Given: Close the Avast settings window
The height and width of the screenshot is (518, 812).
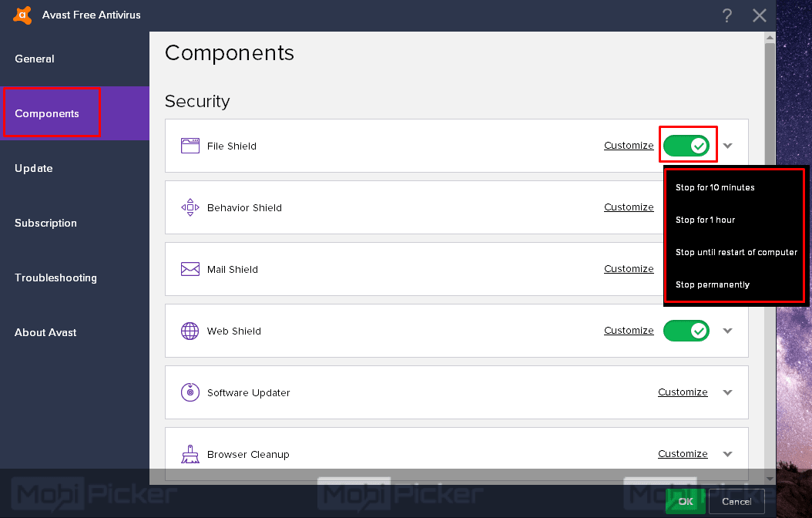Looking at the screenshot, I should click(759, 15).
